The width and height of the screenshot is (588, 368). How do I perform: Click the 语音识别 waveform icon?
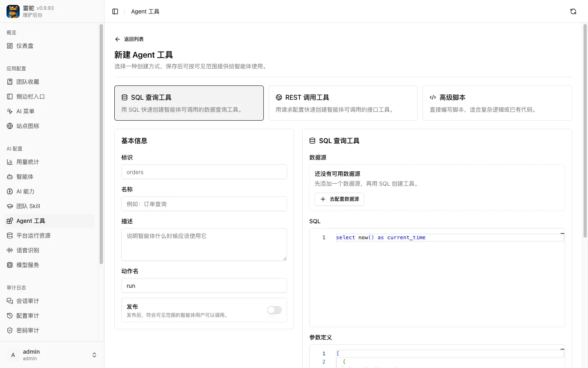(10, 250)
